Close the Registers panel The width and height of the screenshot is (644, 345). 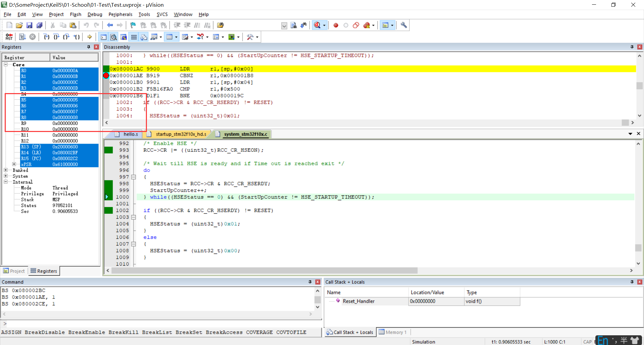coord(96,47)
